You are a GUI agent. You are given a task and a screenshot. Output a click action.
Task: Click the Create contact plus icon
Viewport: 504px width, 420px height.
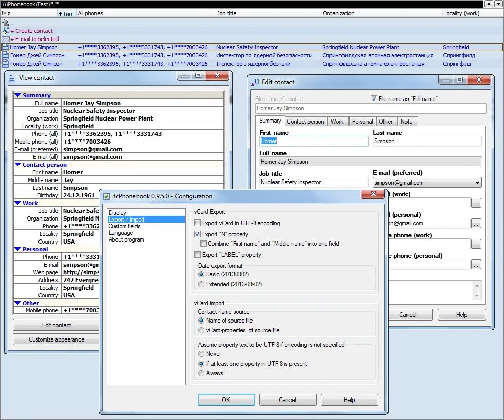(x=5, y=31)
